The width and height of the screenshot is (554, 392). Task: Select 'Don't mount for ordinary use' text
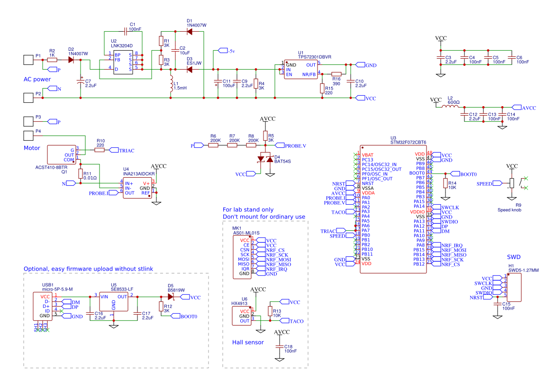pyautogui.click(x=264, y=217)
